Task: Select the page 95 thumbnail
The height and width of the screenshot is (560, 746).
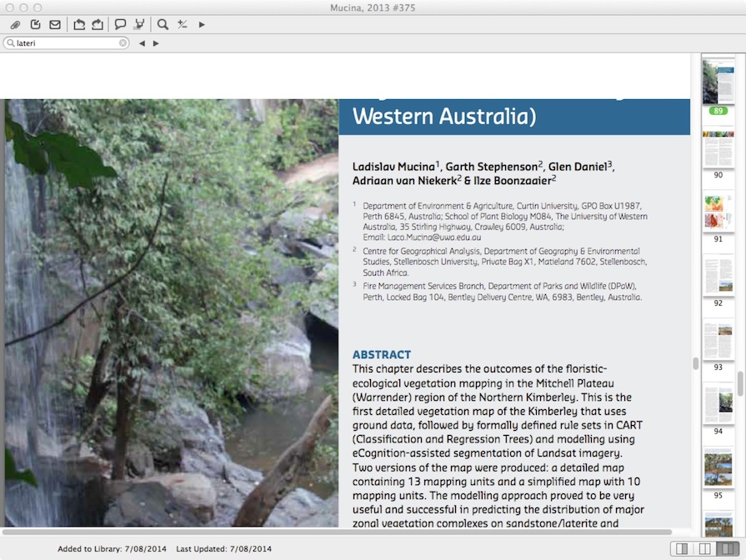Action: 718,467
